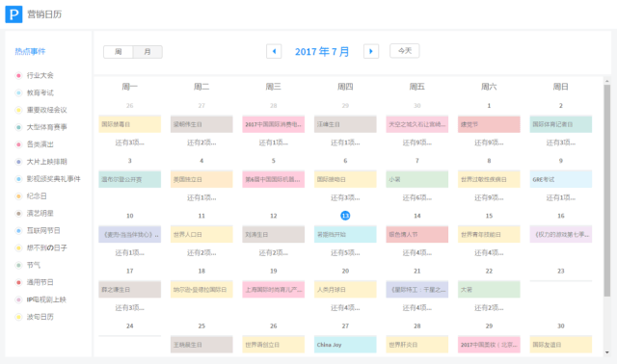Switch to 周 week view tab

118,52
